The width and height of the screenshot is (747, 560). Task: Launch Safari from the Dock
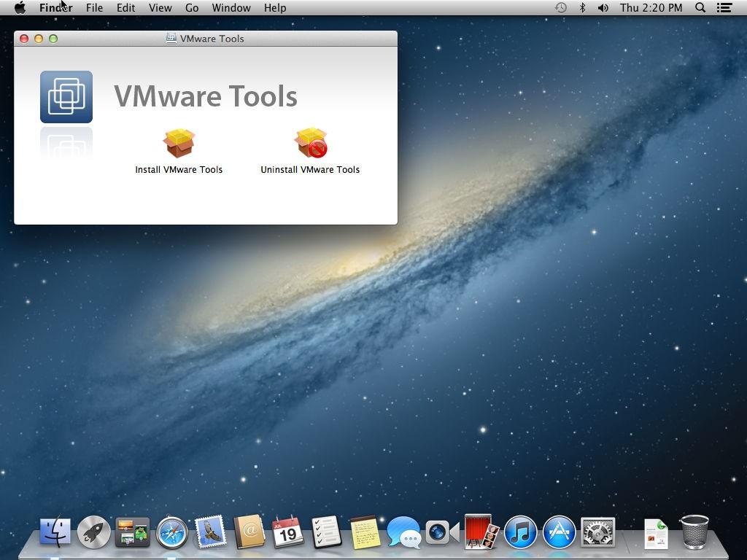pos(172,532)
